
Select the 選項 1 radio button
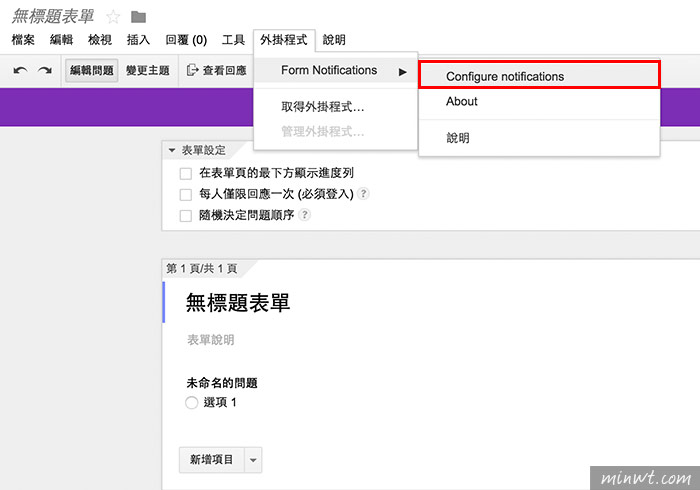(x=192, y=403)
